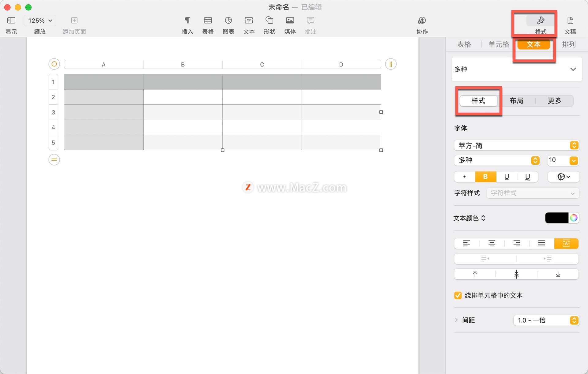Increase indent level
This screenshot has width=588, height=374.
[x=548, y=259]
